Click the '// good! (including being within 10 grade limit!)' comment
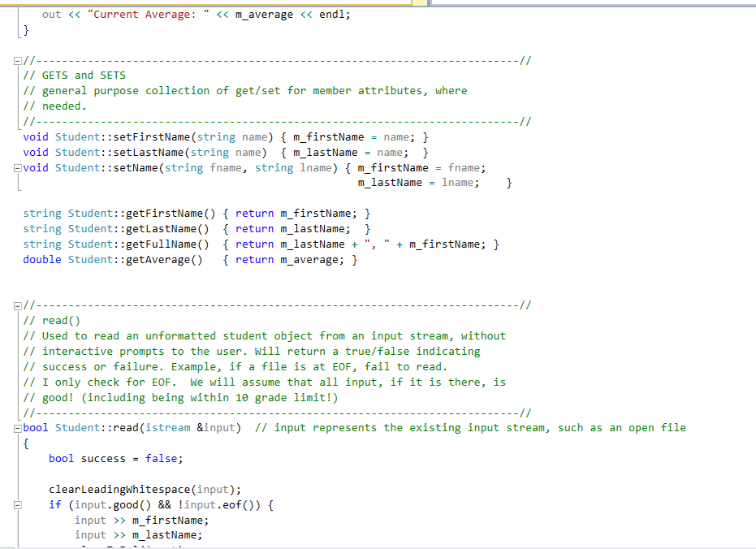Image resolution: width=756 pixels, height=549 pixels. click(180, 398)
